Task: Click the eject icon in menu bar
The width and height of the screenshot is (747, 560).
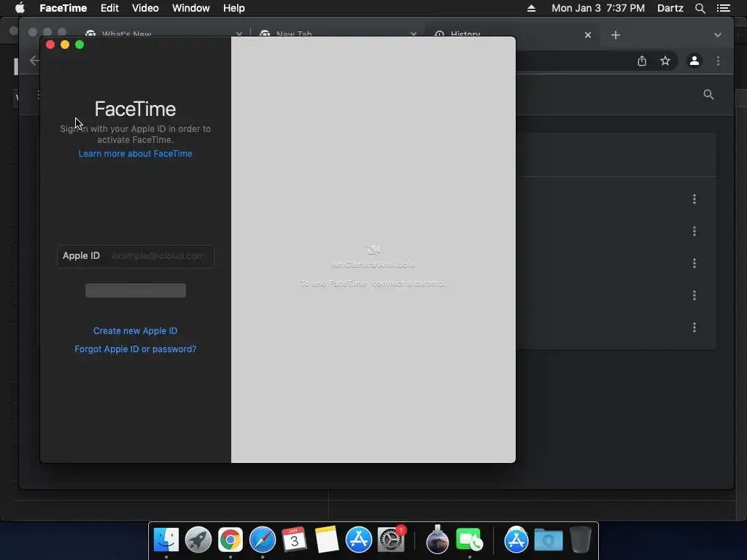Action: 531,8
